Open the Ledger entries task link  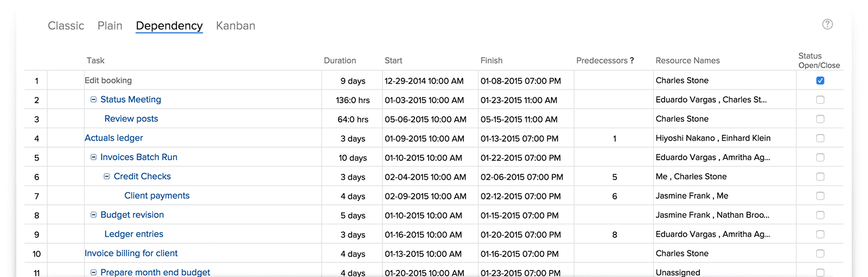coord(133,234)
